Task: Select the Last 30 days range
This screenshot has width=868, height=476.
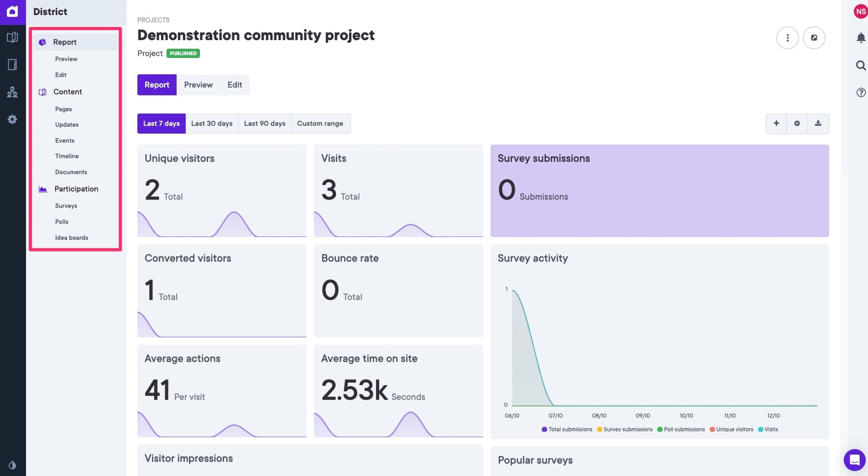Action: pos(211,124)
